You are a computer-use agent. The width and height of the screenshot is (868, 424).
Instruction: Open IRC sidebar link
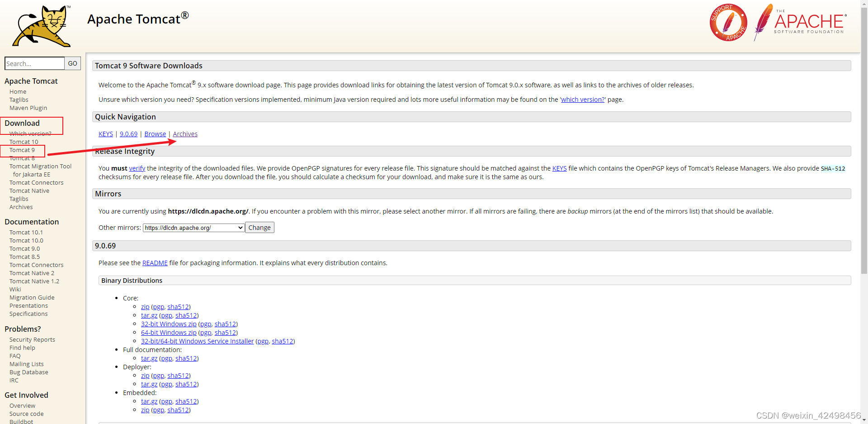pyautogui.click(x=14, y=380)
